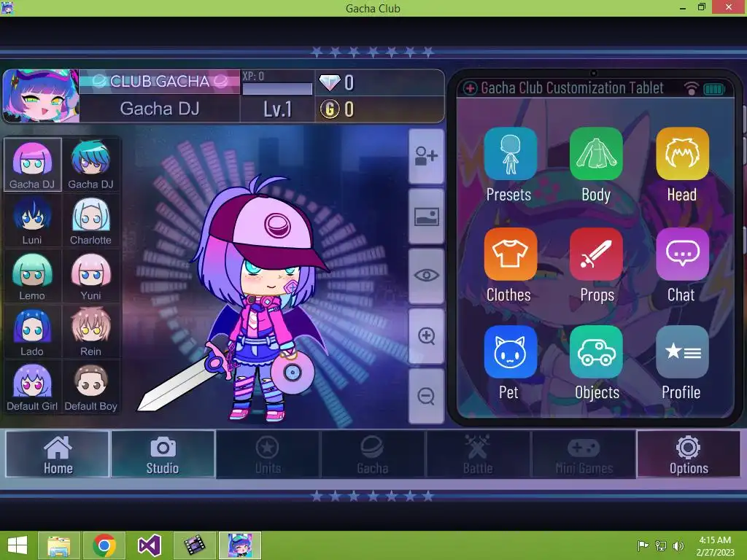Open the Windows Start button
Screen dimensions: 747x560
[18, 545]
